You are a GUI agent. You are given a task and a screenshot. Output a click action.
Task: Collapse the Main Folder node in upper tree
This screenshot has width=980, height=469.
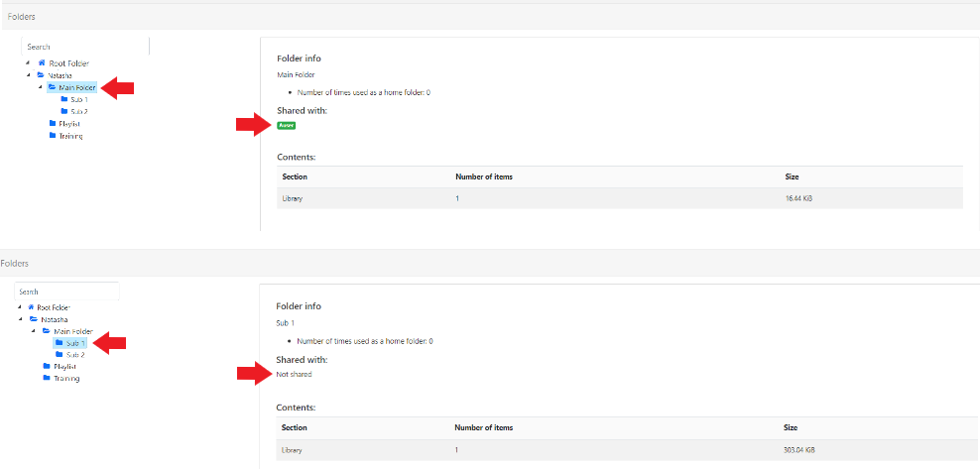click(x=40, y=87)
